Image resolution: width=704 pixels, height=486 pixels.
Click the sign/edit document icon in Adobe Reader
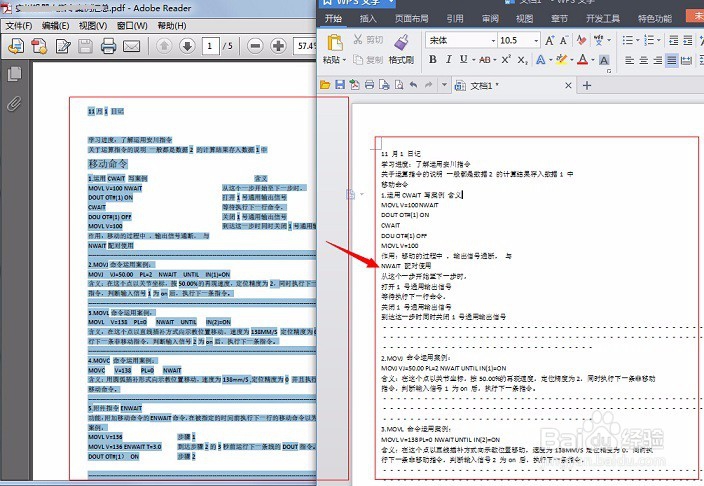pyautogui.click(x=63, y=46)
